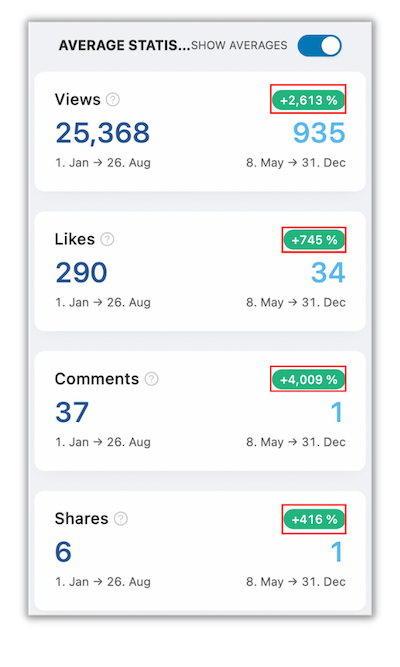Screen dimensions: 400x667
Task: Open the Comments help question icon
Action: 151,379
